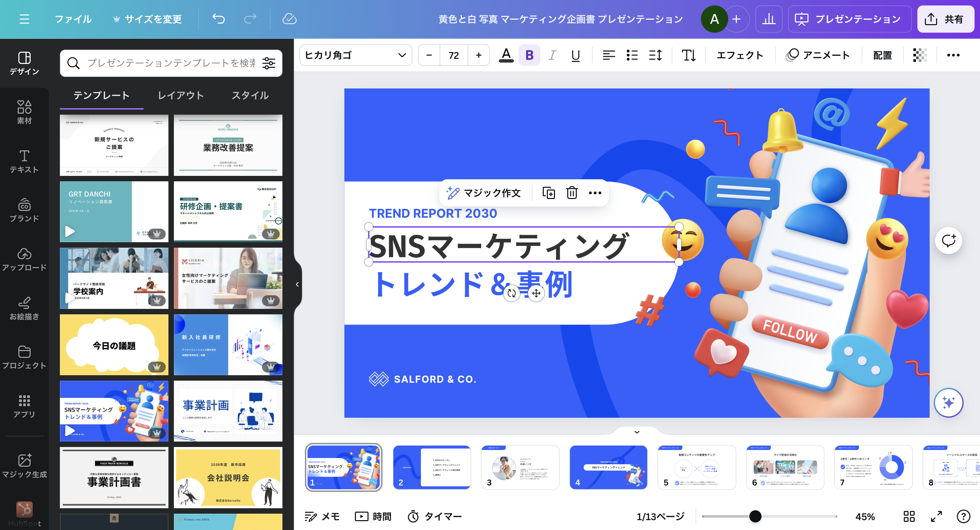Toggle vertical text direction
980x530 pixels.
(689, 55)
